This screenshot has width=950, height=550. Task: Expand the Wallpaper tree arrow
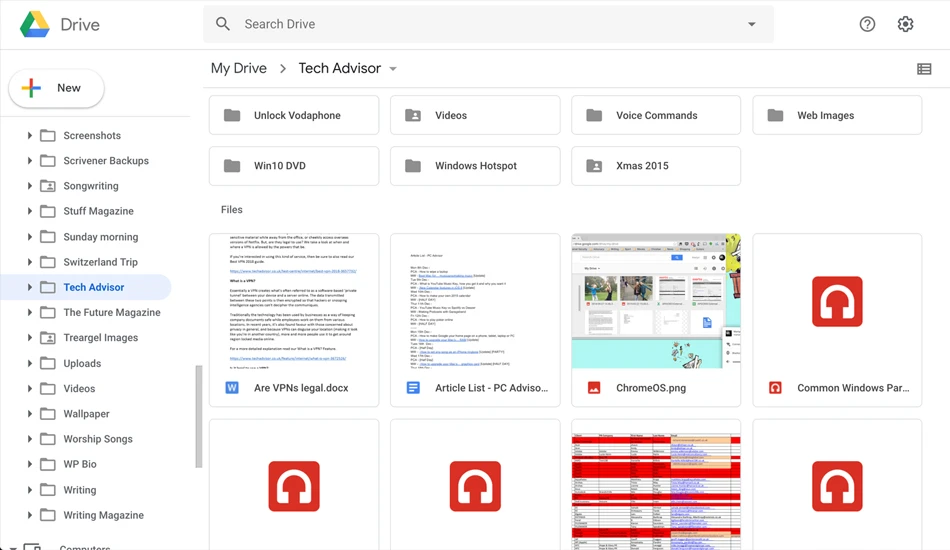pyautogui.click(x=29, y=414)
